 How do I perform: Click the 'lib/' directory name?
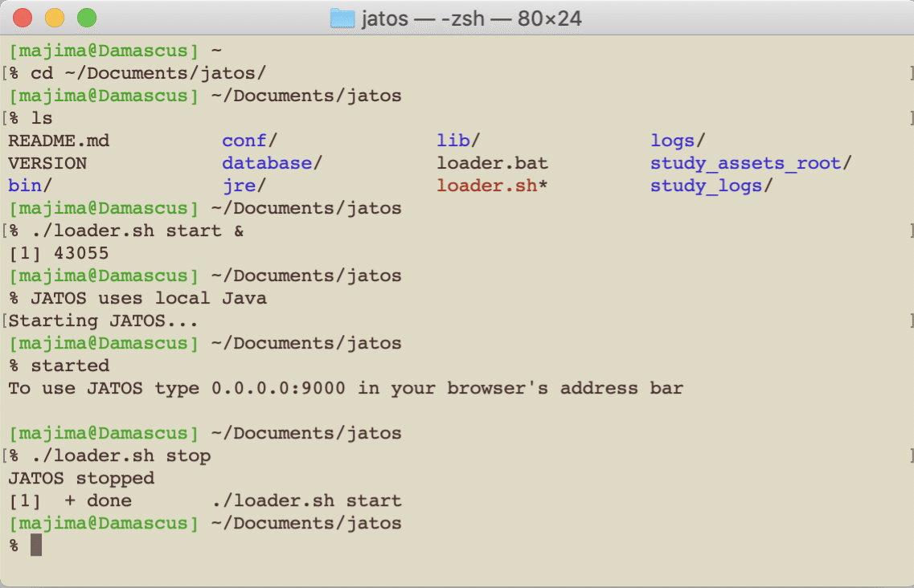[458, 141]
